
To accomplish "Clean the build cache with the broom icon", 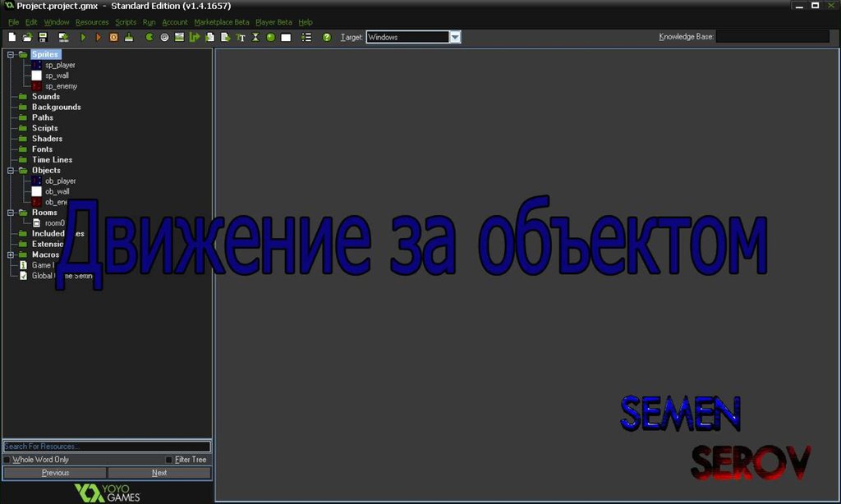I will pos(129,37).
